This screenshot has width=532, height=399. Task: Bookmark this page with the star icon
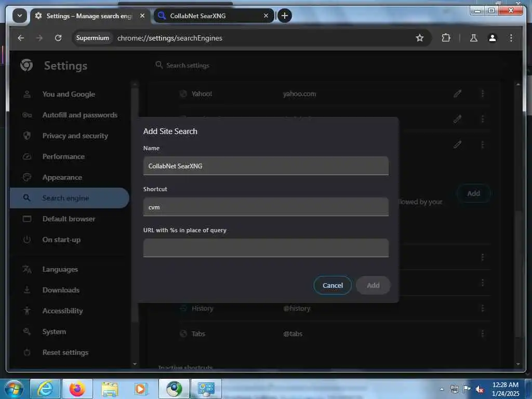click(420, 38)
